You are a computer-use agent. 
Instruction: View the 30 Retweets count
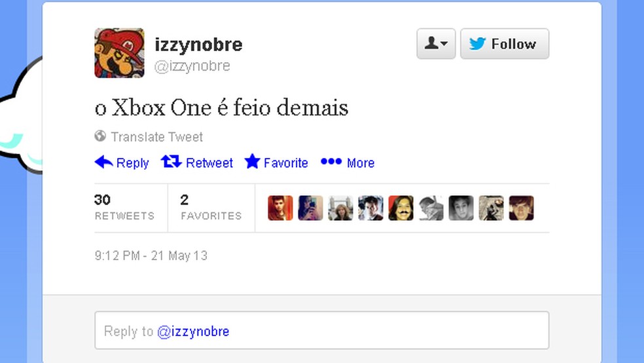[124, 208]
